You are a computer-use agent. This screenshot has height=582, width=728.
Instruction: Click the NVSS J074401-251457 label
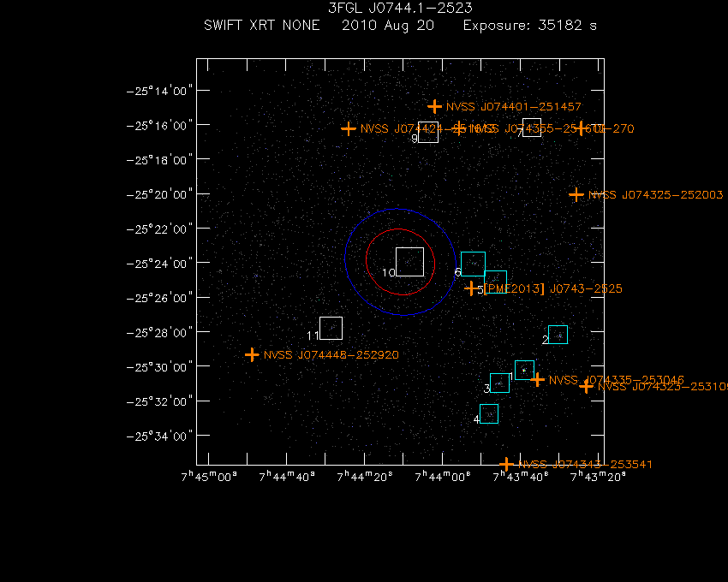click(x=514, y=107)
